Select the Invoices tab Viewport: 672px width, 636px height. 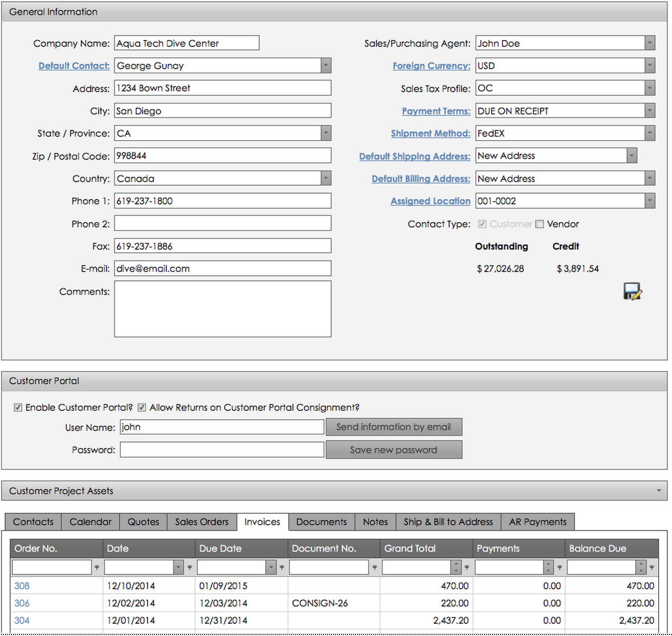pos(262,522)
